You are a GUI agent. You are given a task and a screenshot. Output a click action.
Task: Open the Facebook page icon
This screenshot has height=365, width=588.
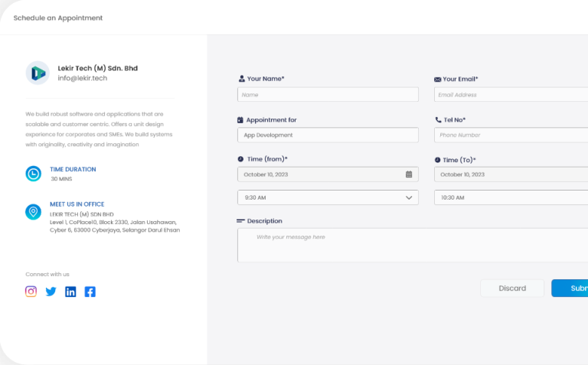(x=90, y=292)
